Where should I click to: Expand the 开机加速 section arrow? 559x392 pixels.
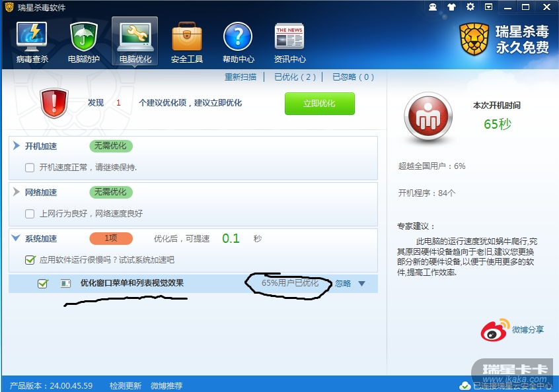tap(16, 146)
